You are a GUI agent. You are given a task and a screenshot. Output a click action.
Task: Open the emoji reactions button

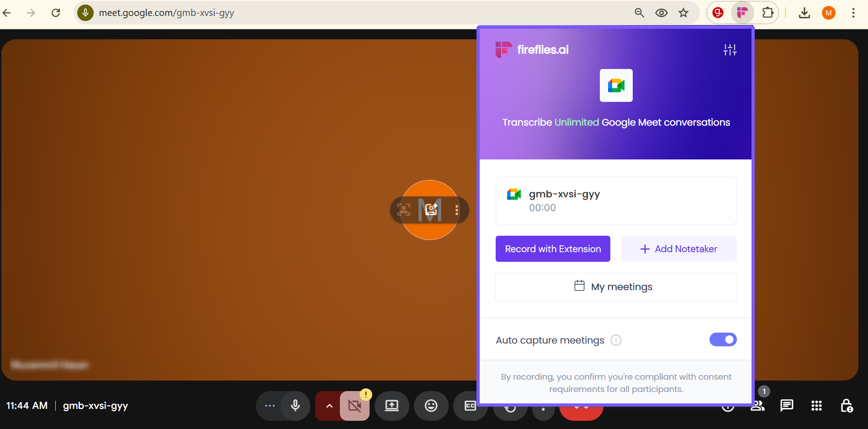pyautogui.click(x=431, y=406)
